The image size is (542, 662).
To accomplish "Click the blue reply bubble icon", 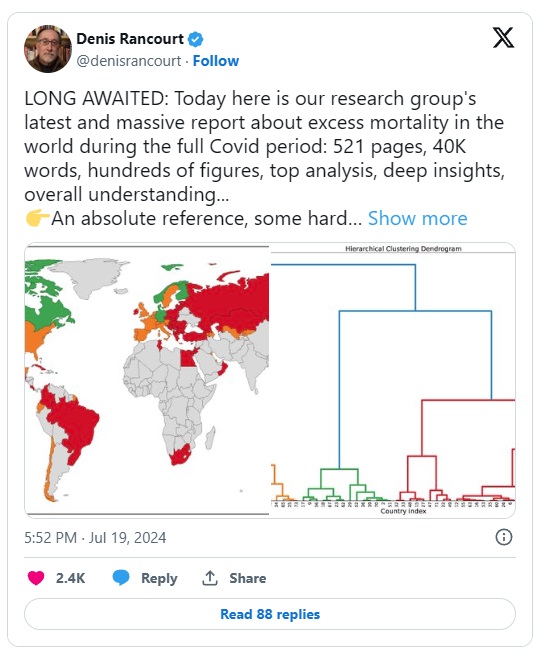I will point(121,578).
